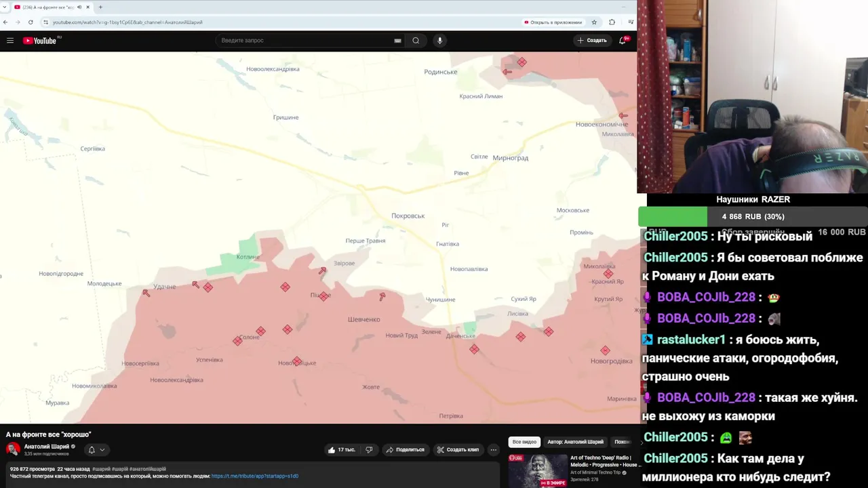Like the video with thumbs-up
868x488 pixels.
coord(342,449)
